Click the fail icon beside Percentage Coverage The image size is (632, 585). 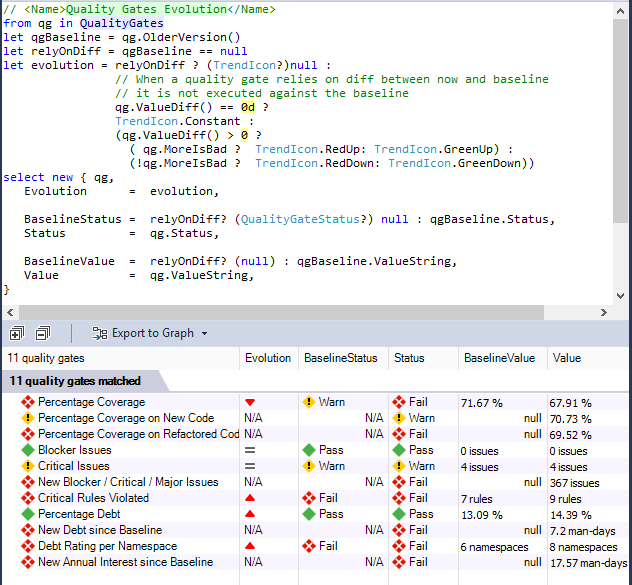(x=28, y=402)
